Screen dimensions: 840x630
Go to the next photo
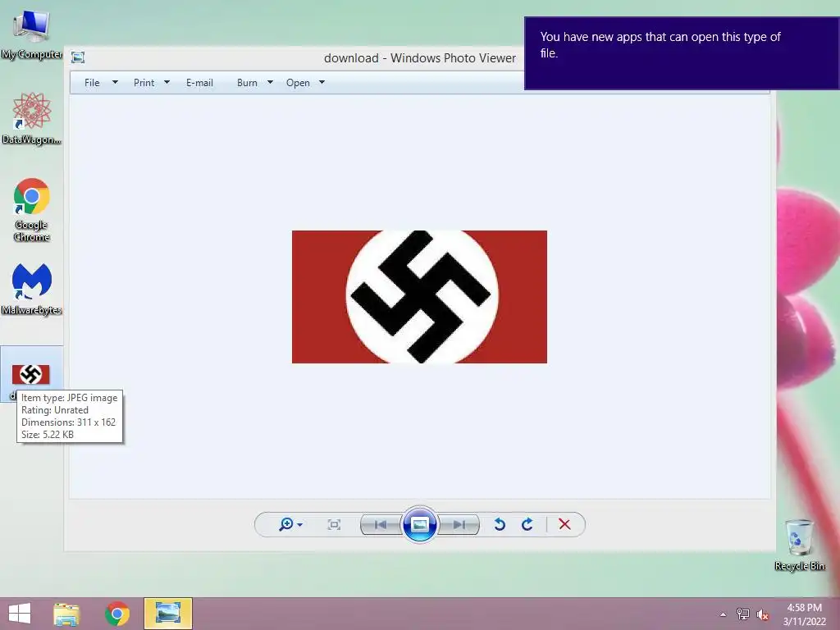coord(459,524)
